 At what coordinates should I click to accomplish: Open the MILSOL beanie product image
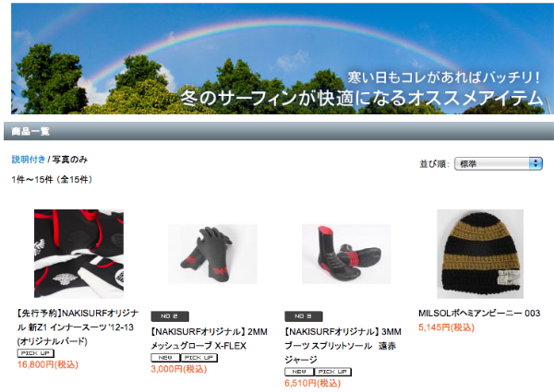pyautogui.click(x=480, y=254)
